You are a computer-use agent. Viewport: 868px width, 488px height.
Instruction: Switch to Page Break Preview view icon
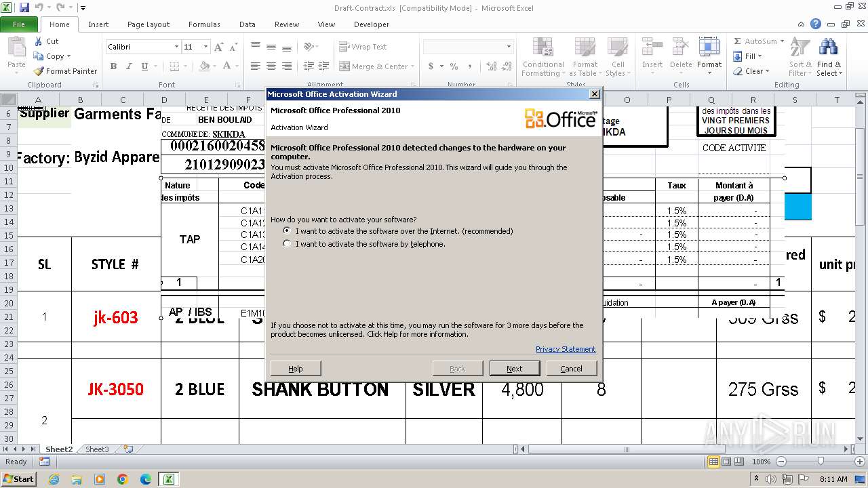[738, 462]
